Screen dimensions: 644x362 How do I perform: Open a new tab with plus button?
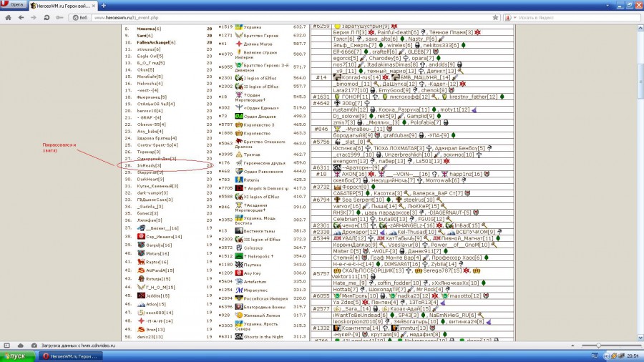pyautogui.click(x=104, y=5)
